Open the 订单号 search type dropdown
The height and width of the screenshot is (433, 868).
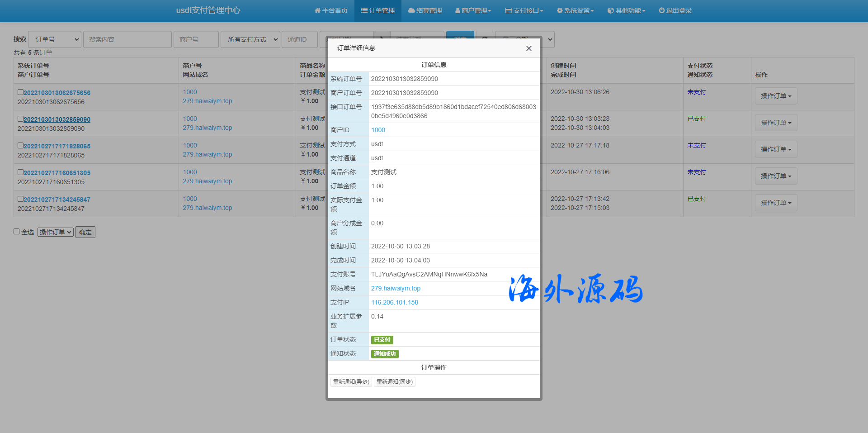click(x=55, y=39)
